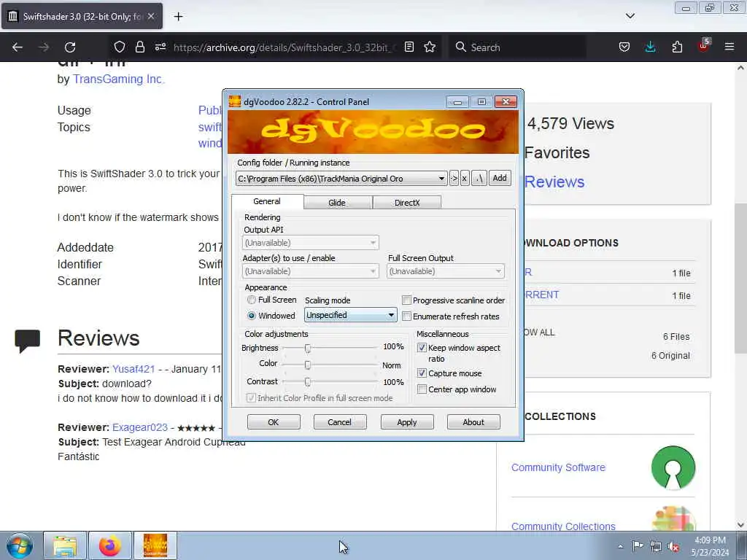
Task: Open site permissions icon in address bar
Action: pyautogui.click(x=160, y=47)
